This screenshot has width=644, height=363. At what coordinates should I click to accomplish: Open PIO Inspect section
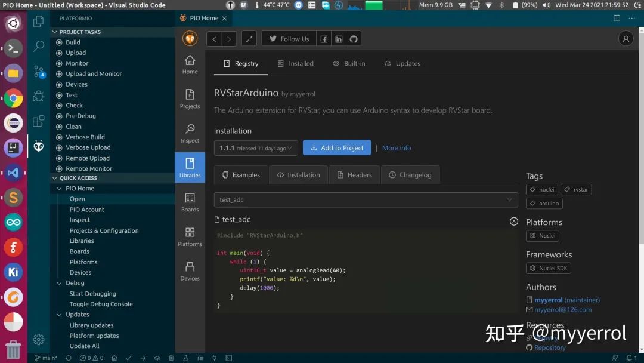[x=190, y=134]
